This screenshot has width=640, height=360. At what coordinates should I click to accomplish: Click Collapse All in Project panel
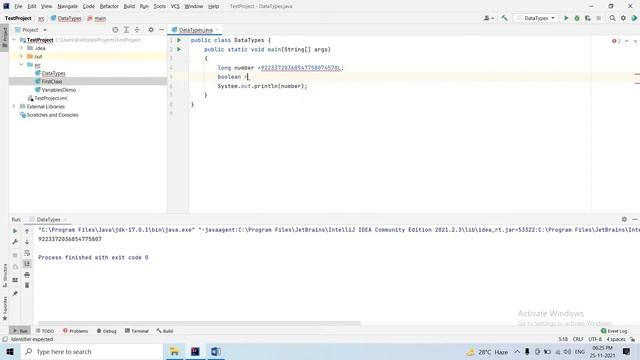click(x=137, y=30)
